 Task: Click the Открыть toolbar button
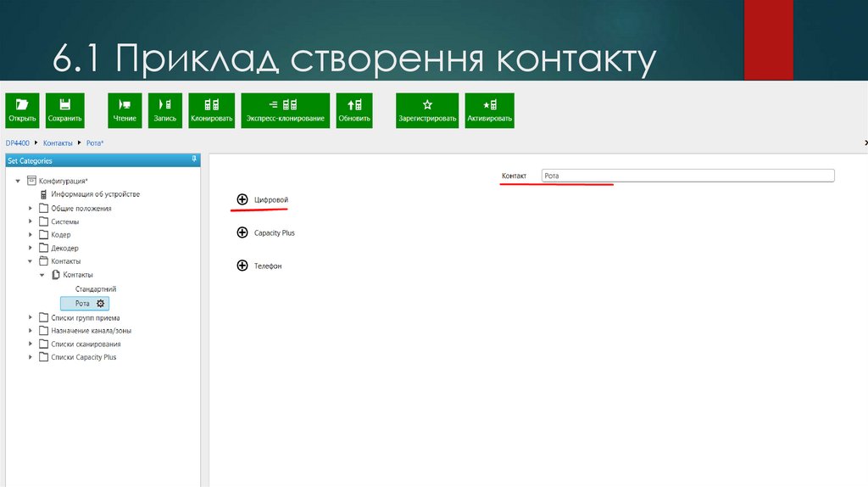[x=22, y=110]
